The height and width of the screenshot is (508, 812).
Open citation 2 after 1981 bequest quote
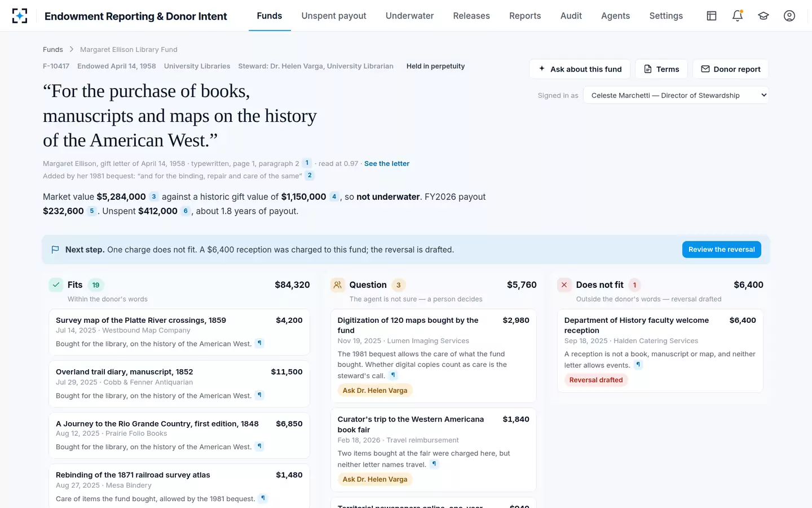click(310, 176)
